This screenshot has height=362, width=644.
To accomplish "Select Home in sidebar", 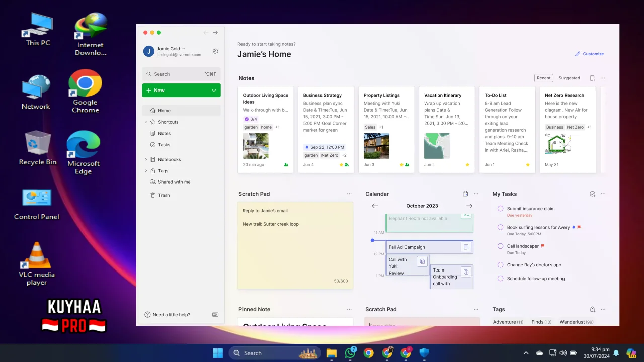I will tap(181, 111).
